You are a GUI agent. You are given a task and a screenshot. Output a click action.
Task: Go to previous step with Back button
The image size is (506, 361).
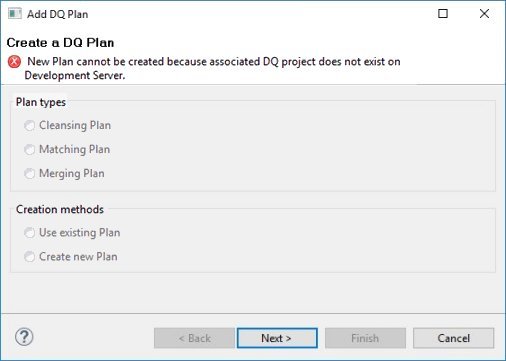coord(194,338)
